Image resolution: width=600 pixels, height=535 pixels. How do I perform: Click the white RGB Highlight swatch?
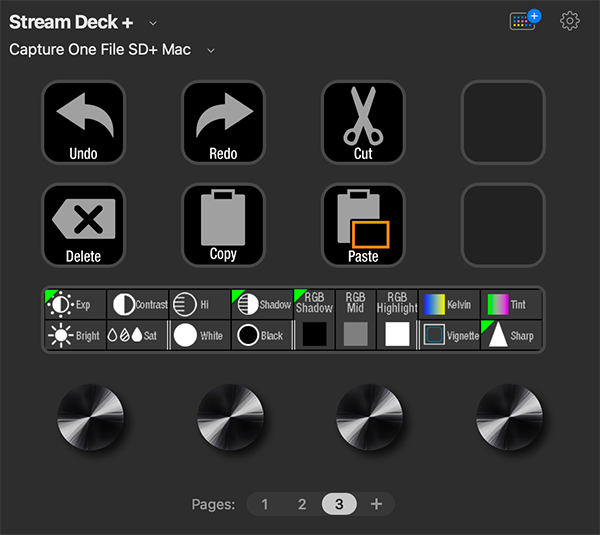click(x=397, y=334)
